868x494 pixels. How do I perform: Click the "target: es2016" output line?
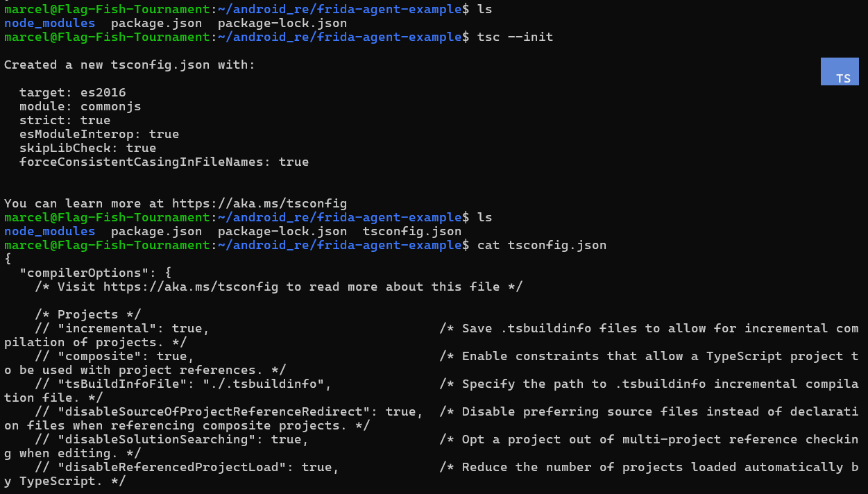pos(72,92)
